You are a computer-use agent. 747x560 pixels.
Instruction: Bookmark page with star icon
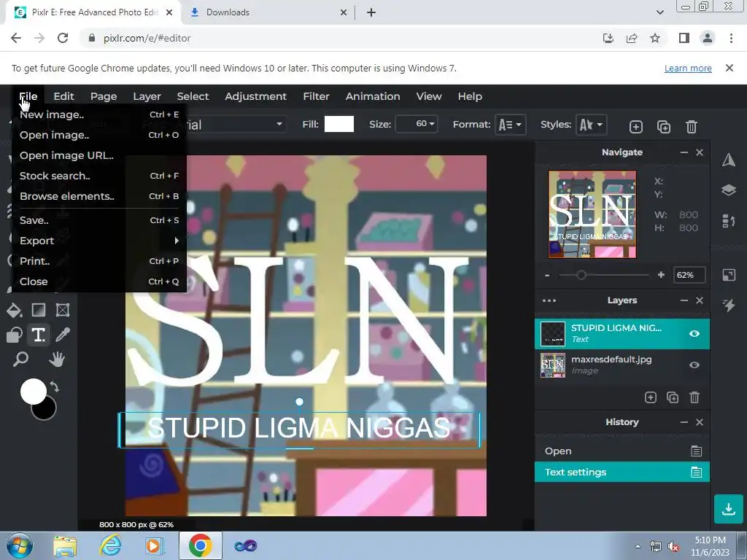[655, 38]
